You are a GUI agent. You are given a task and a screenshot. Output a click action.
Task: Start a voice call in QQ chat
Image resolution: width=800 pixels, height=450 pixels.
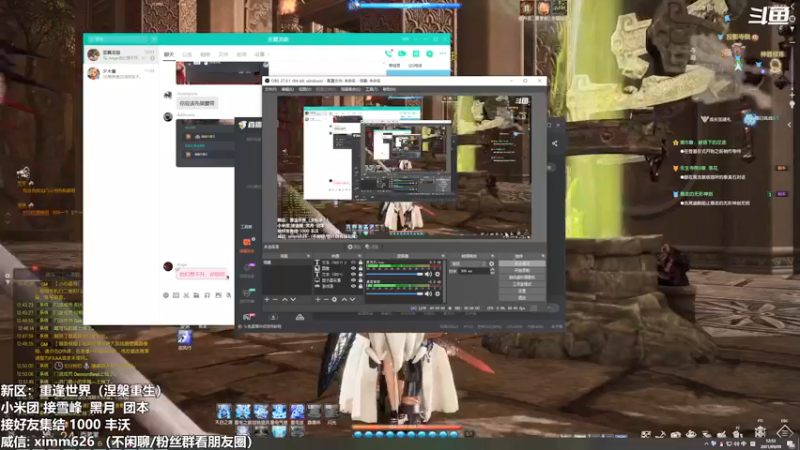pos(389,54)
